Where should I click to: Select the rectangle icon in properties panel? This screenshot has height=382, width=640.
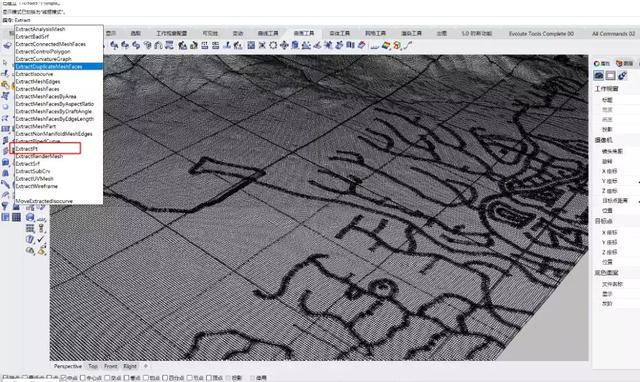coord(611,76)
